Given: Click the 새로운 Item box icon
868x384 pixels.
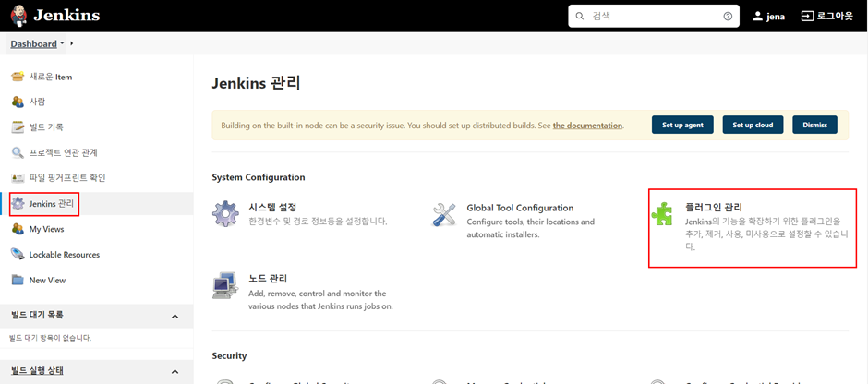Looking at the screenshot, I should pyautogui.click(x=18, y=77).
